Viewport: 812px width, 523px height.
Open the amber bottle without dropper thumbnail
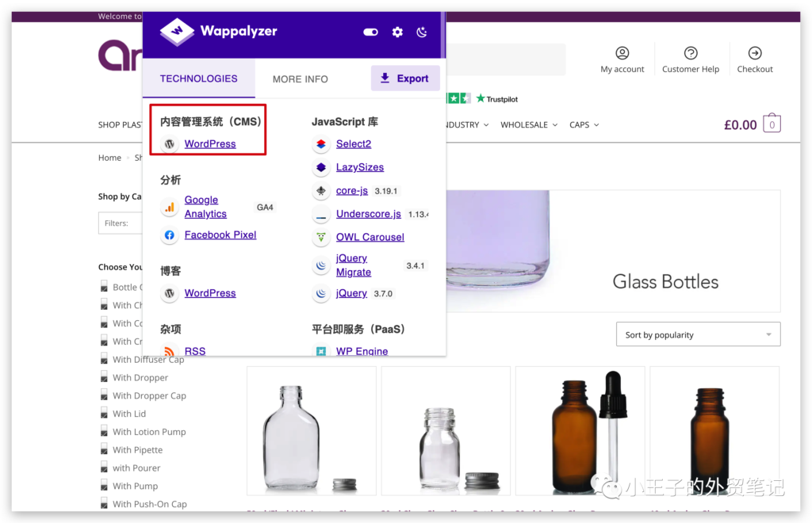pos(714,430)
